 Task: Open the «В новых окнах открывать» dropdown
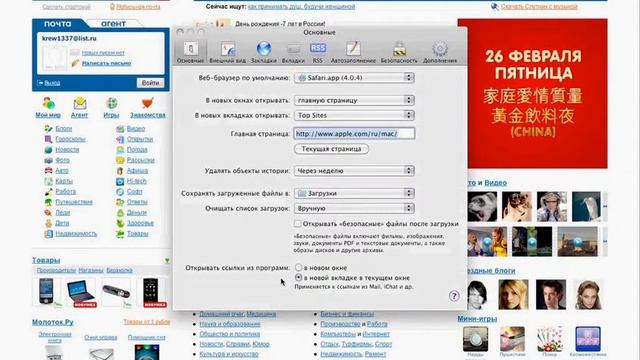[354, 100]
